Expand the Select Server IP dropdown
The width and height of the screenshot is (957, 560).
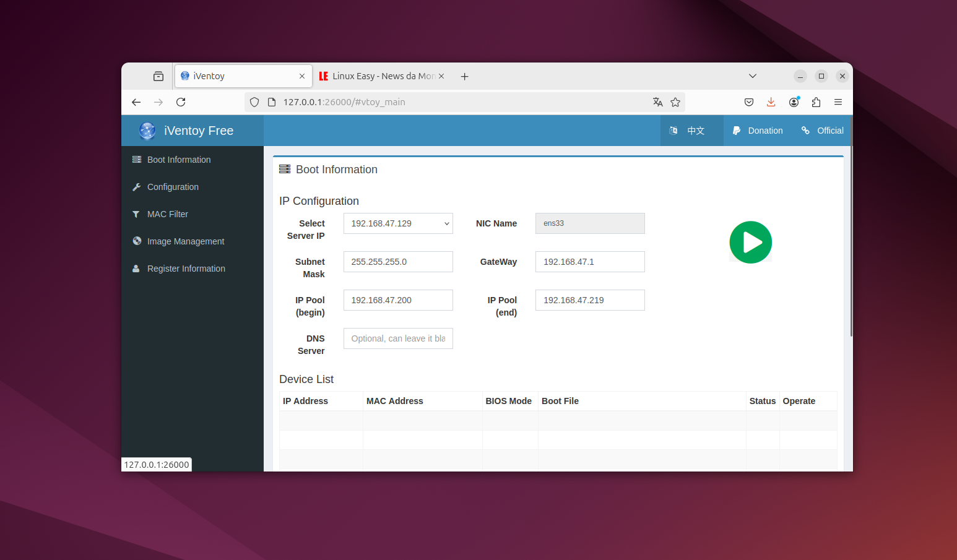(x=398, y=223)
